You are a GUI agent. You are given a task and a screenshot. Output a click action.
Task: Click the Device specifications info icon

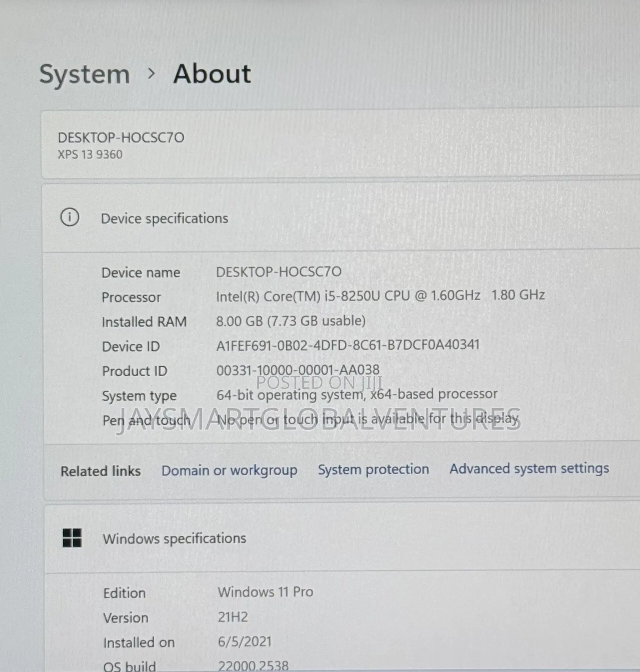pos(70,217)
